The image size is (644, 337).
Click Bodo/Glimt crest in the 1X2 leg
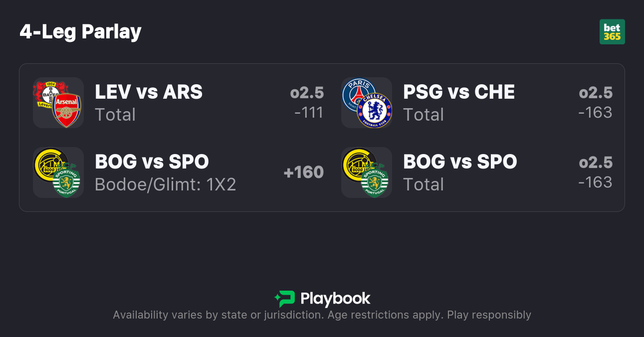[x=48, y=164]
